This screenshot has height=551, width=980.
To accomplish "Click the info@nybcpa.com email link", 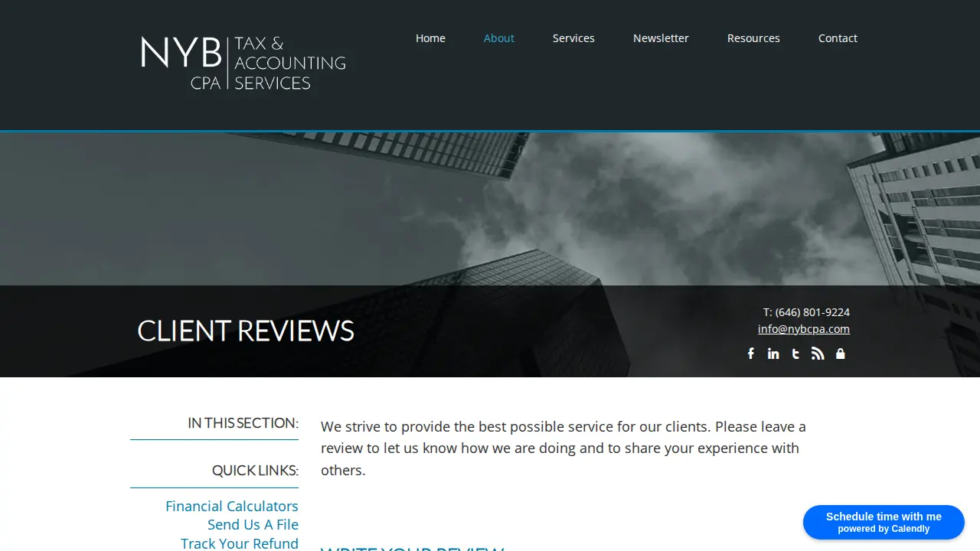I will tap(804, 329).
